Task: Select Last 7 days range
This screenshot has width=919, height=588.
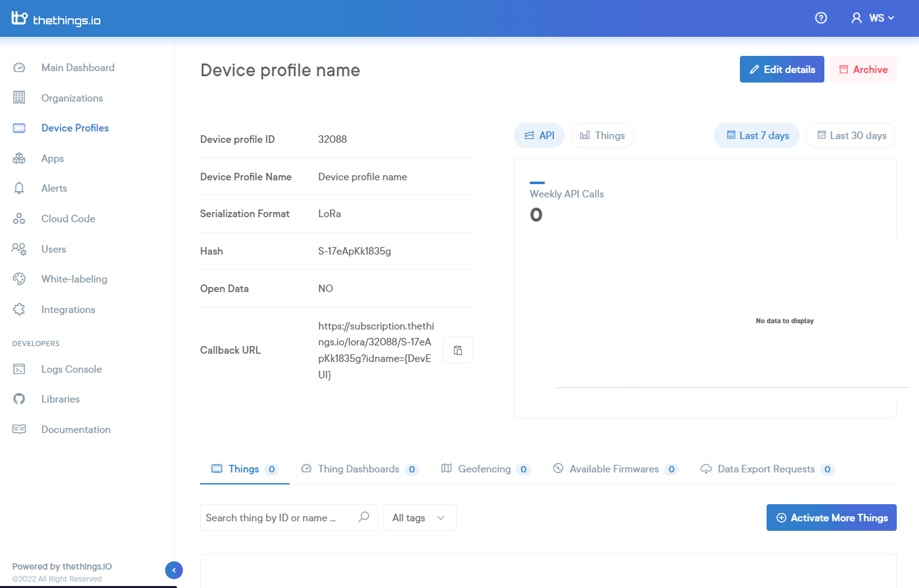Action: pyautogui.click(x=757, y=135)
